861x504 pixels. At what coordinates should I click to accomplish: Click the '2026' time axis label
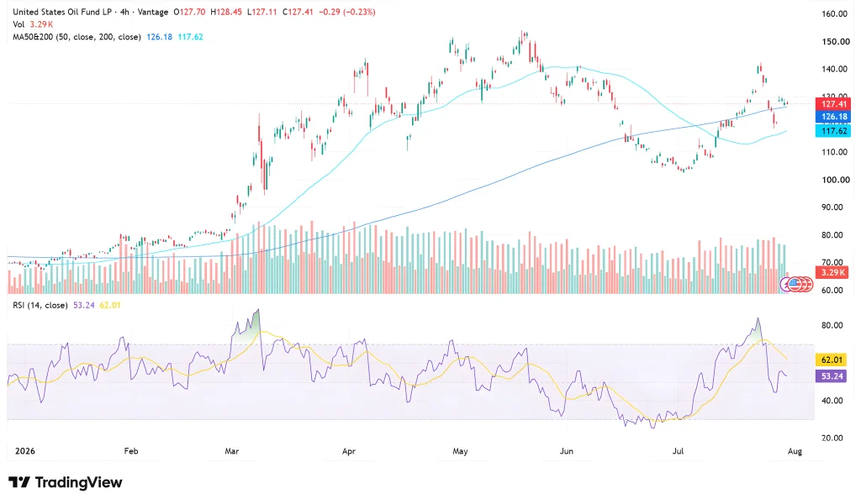[x=24, y=451]
